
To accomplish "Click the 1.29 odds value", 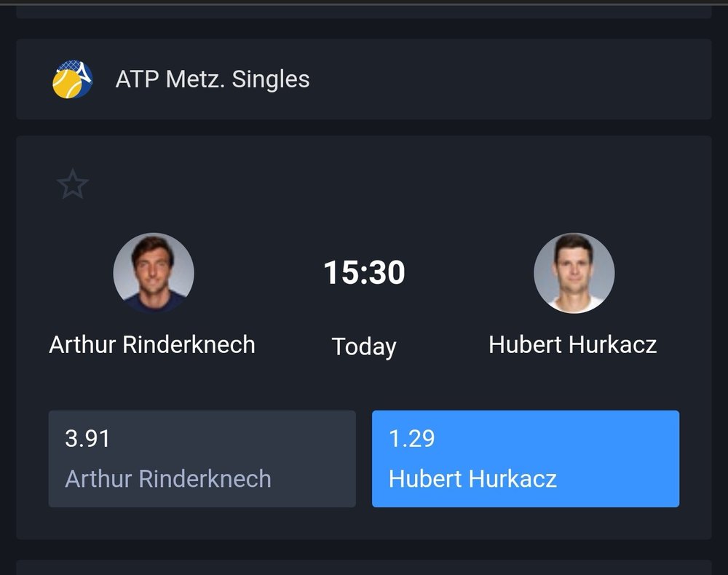I will click(411, 439).
